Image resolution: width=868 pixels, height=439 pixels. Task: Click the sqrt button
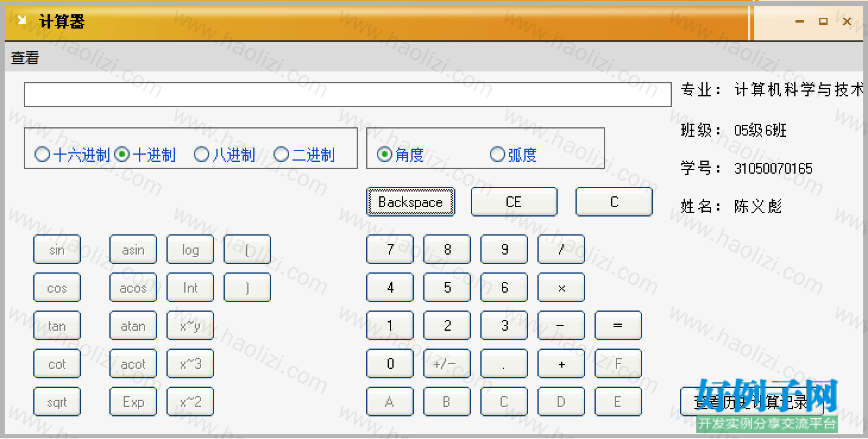57,402
